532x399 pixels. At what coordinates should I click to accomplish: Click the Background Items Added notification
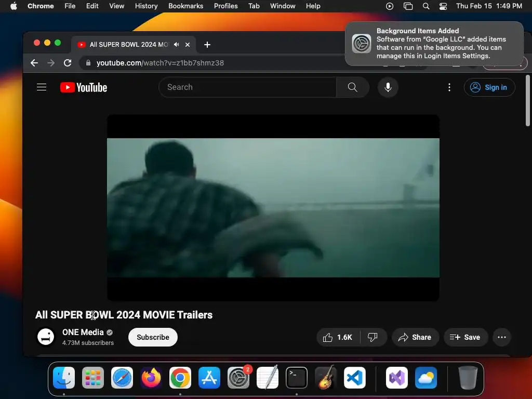click(x=434, y=44)
